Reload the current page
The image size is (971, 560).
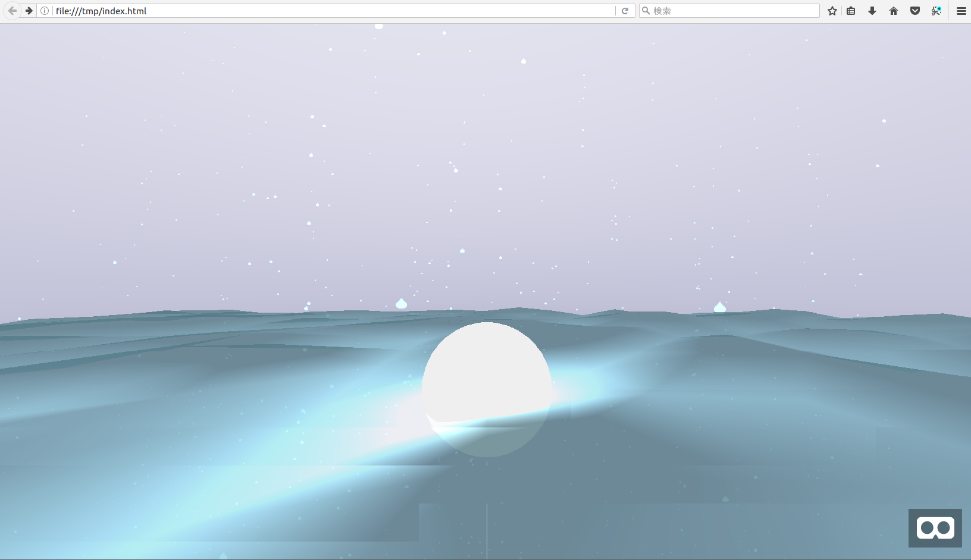[625, 11]
